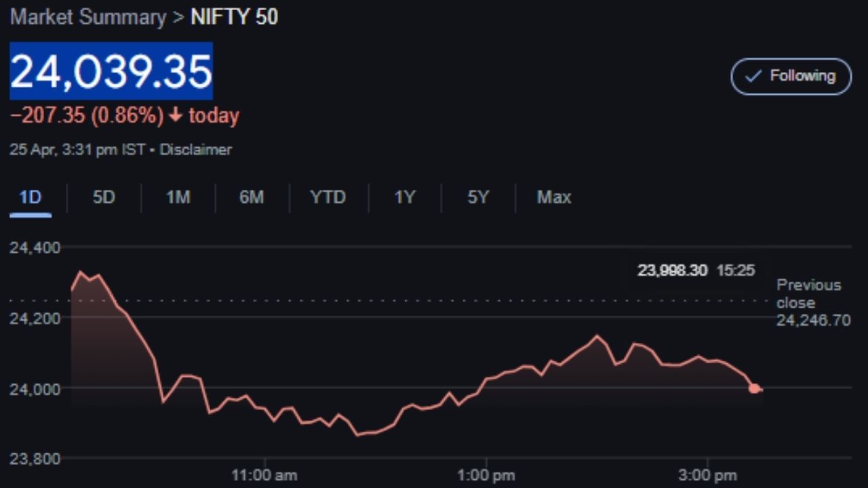Switch to the Max range tab
This screenshot has width=868, height=488.
(553, 198)
